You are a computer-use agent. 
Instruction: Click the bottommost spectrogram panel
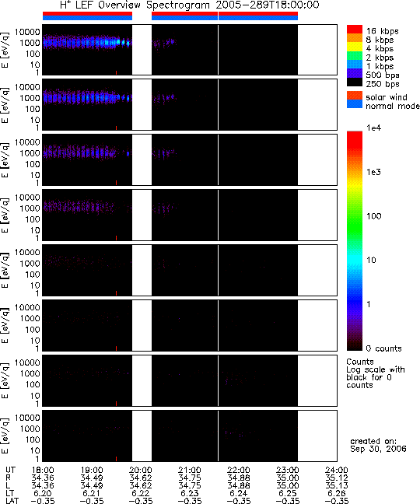190,436
